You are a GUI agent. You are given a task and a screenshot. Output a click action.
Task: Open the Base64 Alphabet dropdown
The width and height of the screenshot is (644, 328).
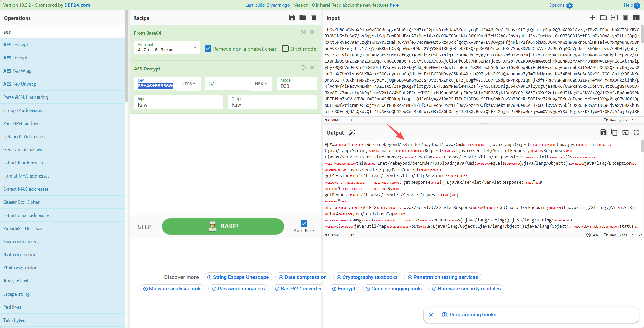pos(195,48)
